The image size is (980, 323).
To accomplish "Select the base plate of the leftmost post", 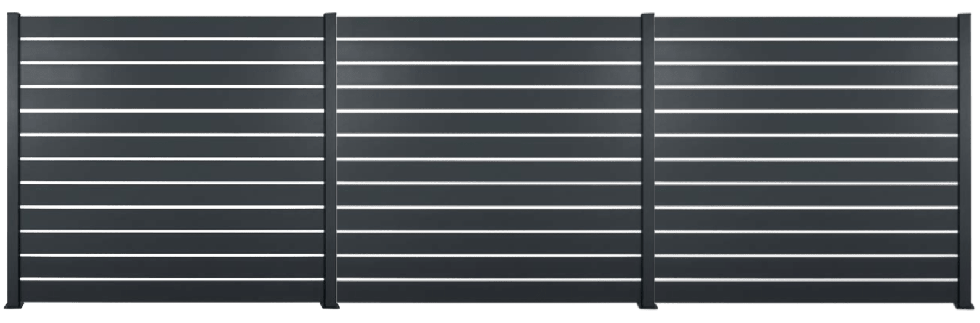I will [14, 307].
